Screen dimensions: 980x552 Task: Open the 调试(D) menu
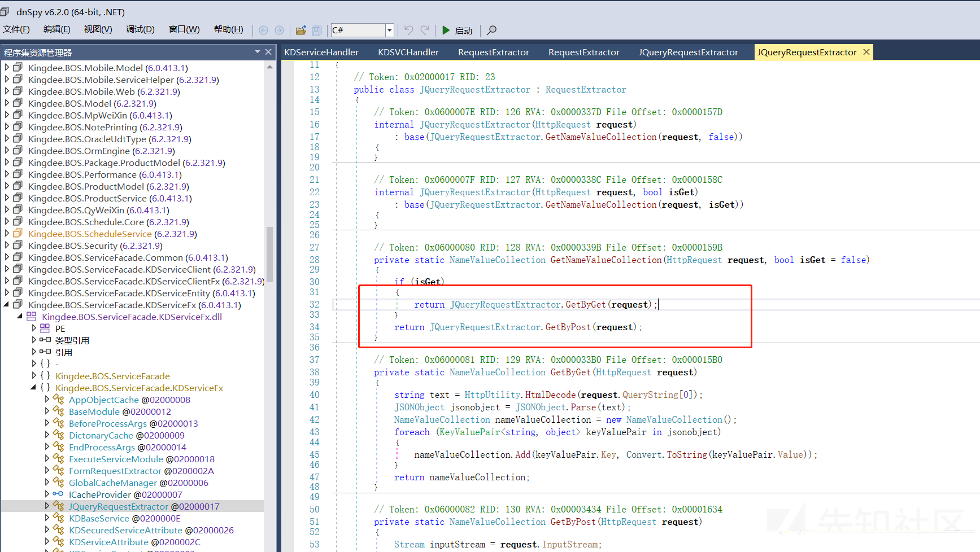tap(140, 29)
